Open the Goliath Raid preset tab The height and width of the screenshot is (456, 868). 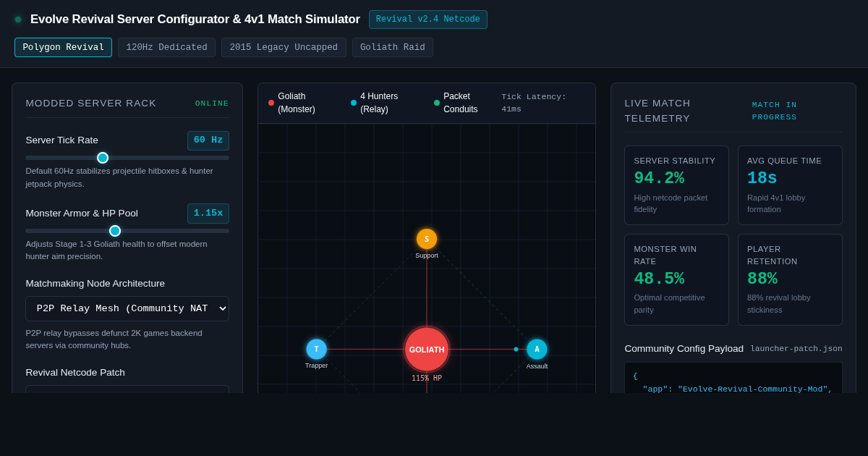392,48
